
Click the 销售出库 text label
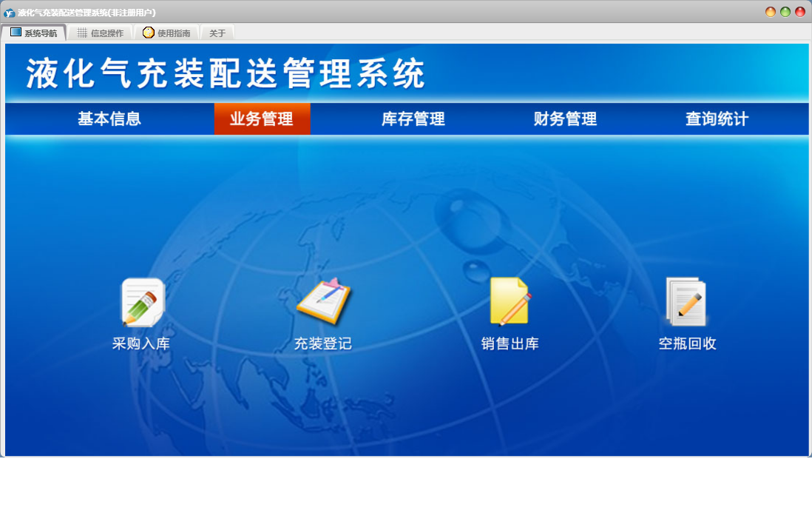[x=510, y=343]
